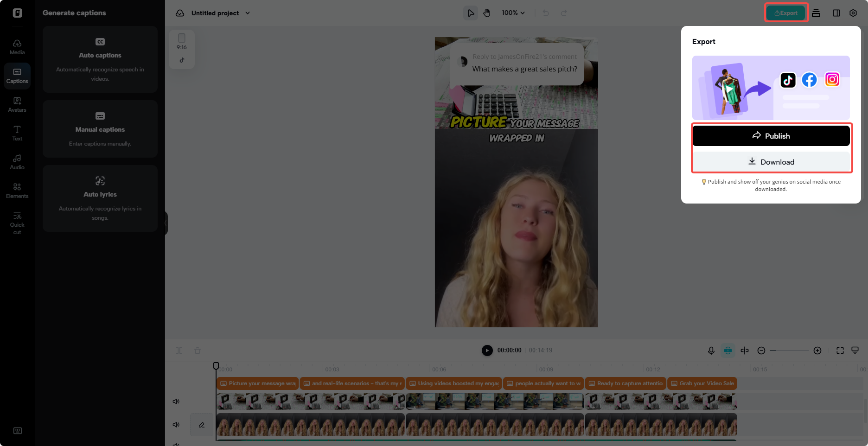Image resolution: width=868 pixels, height=446 pixels.
Task: Play the video from timeline controls
Action: [x=487, y=350]
